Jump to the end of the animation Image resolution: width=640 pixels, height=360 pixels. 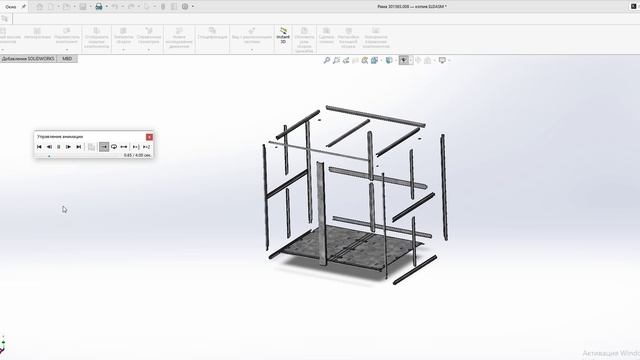tap(78, 147)
